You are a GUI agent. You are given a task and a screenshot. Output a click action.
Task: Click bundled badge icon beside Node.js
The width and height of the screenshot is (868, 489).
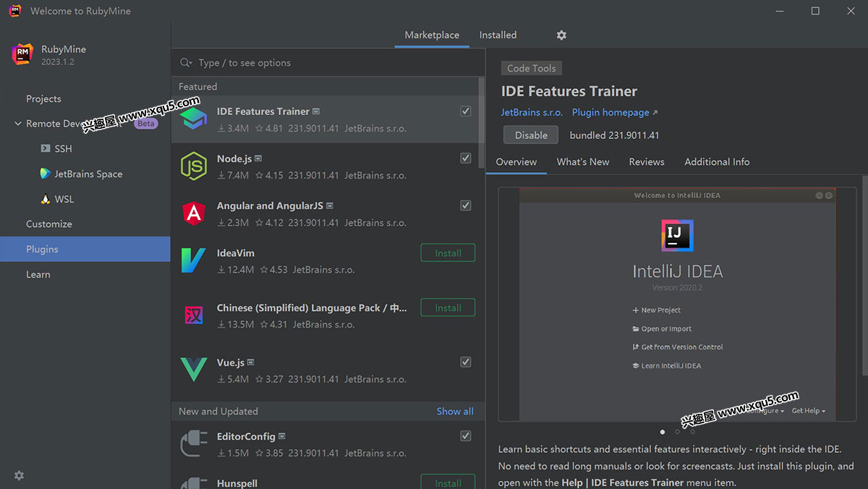click(x=258, y=158)
